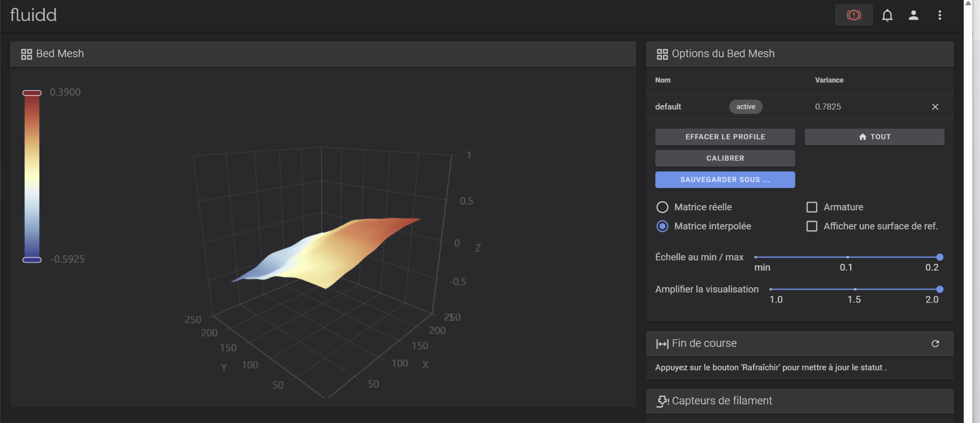The height and width of the screenshot is (423, 980).
Task: Select the Matrice réelle radio option
Action: click(662, 207)
